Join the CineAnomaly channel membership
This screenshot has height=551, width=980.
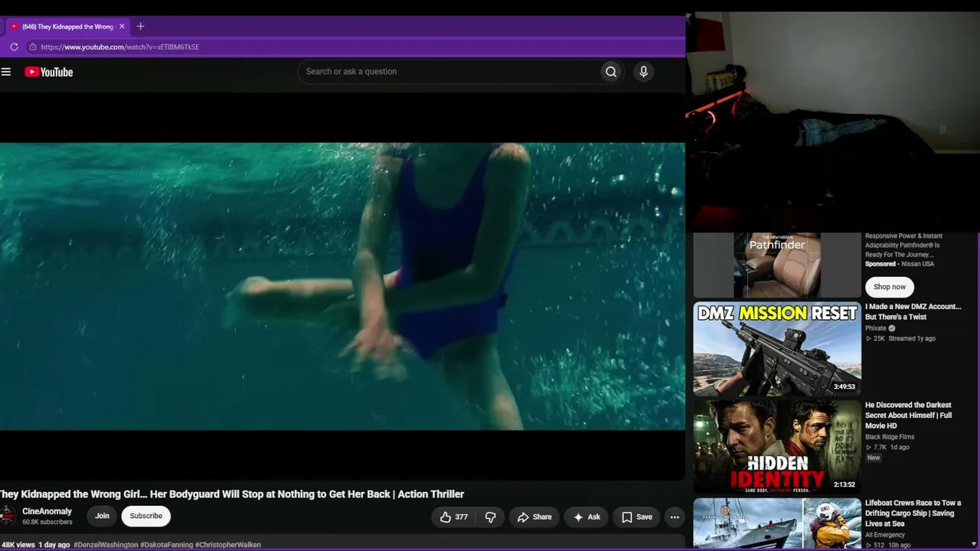tap(102, 516)
